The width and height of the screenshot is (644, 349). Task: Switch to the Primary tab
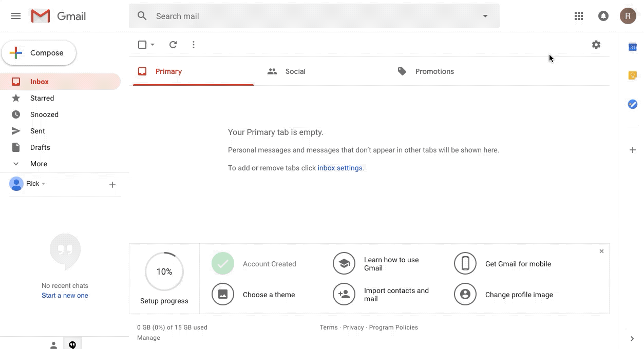[193, 71]
